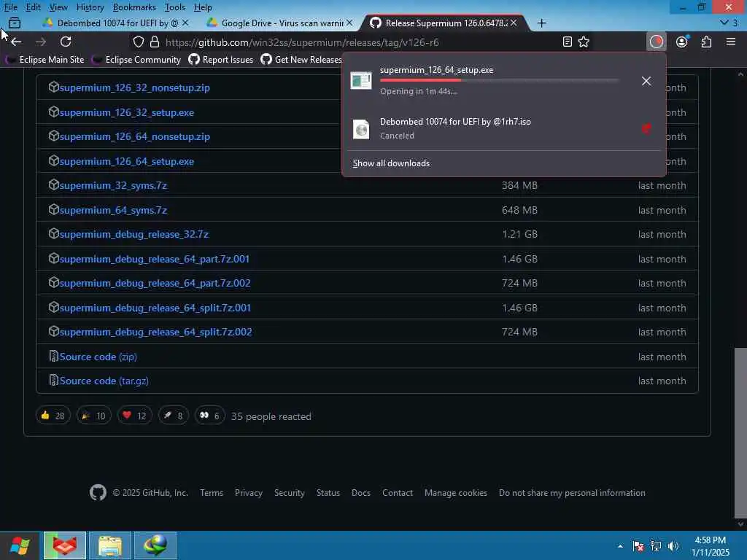This screenshot has width=747, height=560.
Task: Download supermium_126_32_nonsetup.zip
Action: click(x=134, y=87)
